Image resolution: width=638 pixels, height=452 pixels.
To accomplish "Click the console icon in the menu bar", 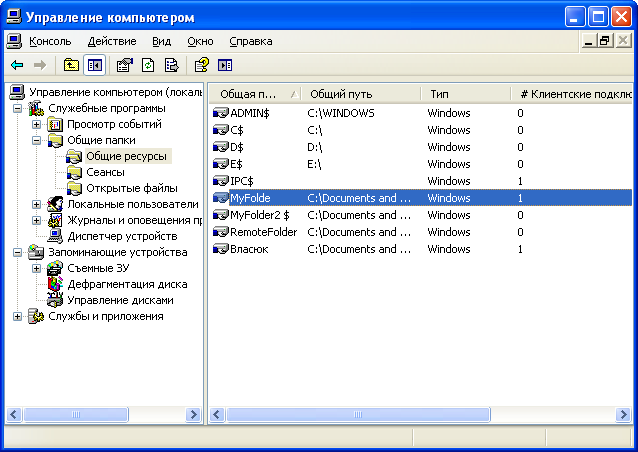I will pyautogui.click(x=15, y=41).
